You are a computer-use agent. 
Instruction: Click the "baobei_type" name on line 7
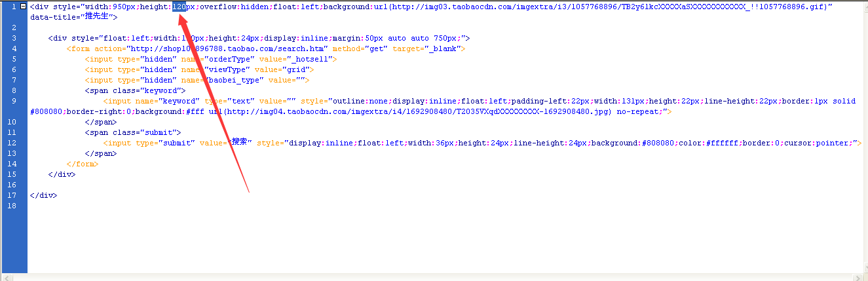point(232,80)
